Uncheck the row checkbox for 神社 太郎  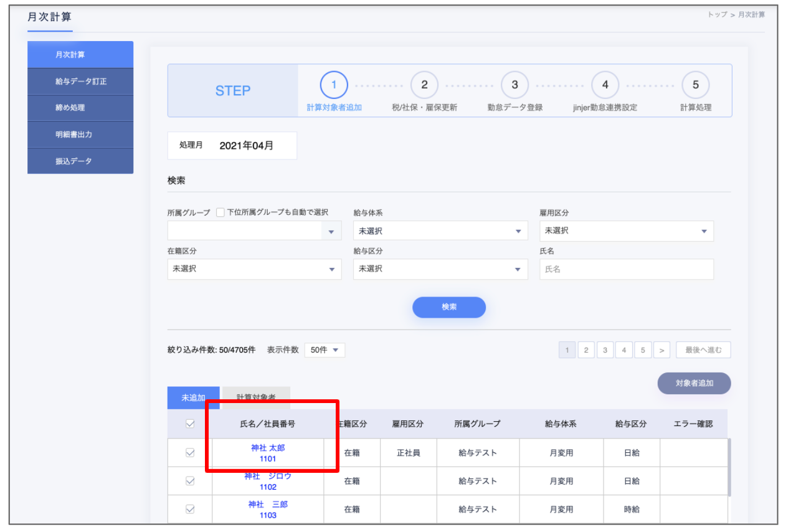[x=190, y=453]
